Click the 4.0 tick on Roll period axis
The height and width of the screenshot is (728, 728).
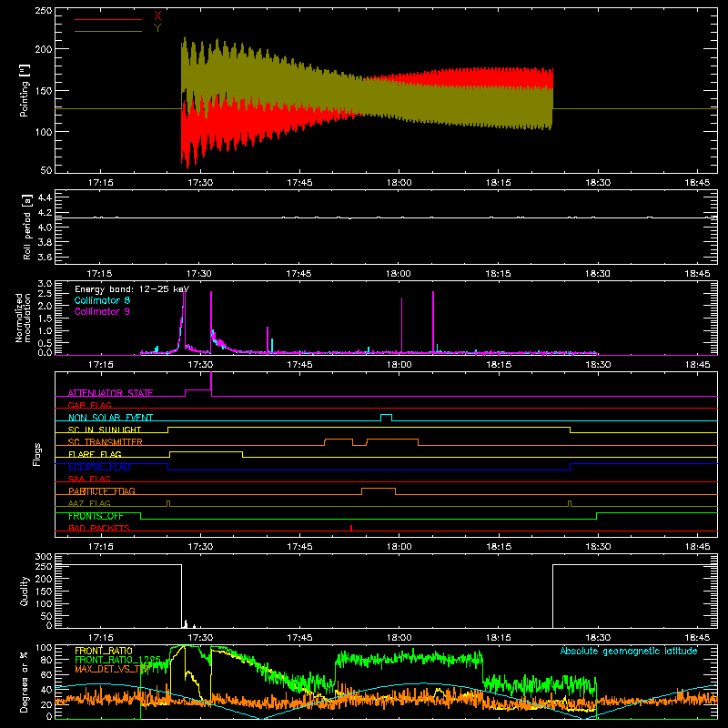coord(45,227)
